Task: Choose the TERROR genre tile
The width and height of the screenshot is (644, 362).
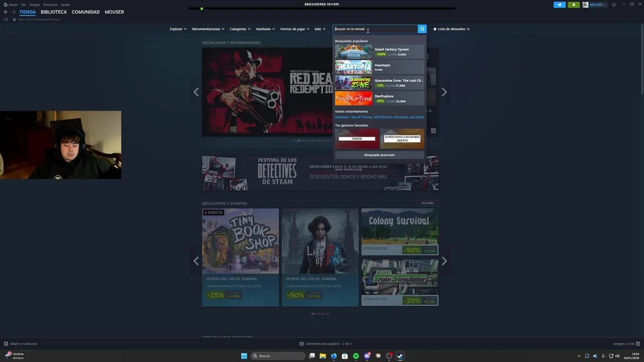Action: pyautogui.click(x=357, y=139)
